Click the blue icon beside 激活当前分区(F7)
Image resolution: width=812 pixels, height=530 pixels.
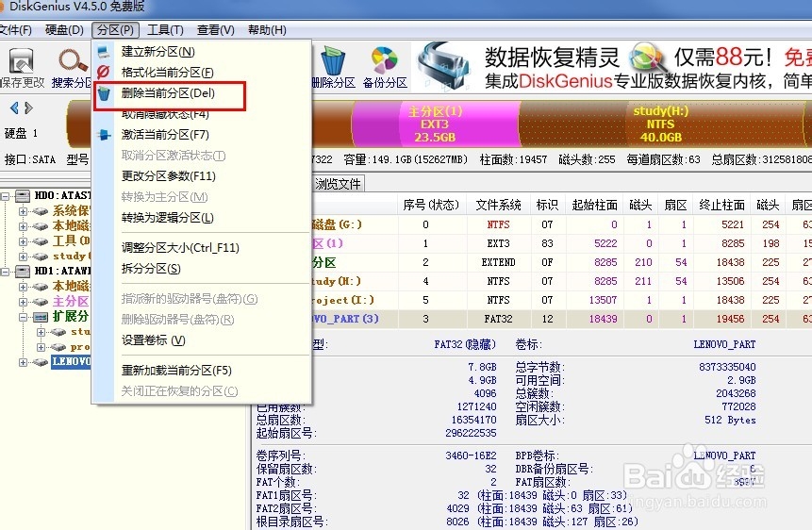click(x=104, y=135)
